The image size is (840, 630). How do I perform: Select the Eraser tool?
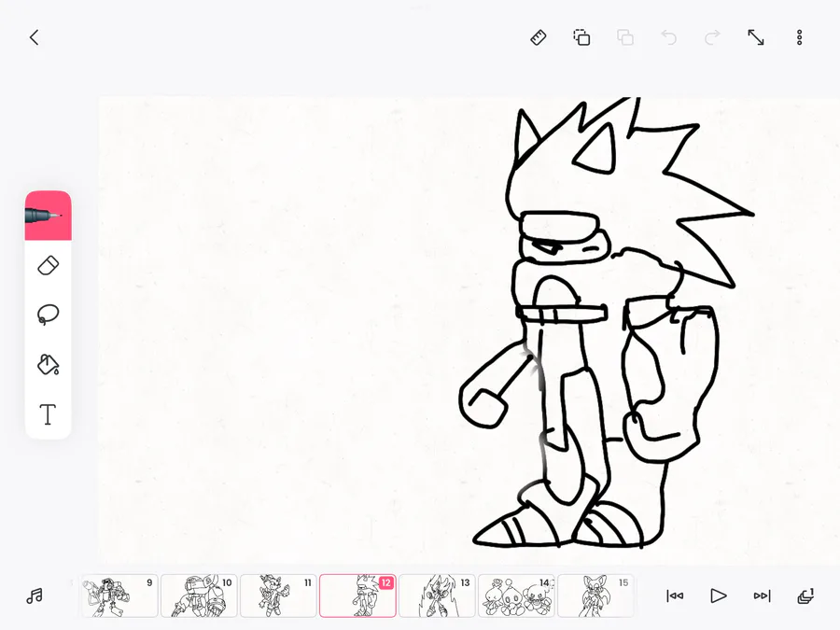(49, 266)
